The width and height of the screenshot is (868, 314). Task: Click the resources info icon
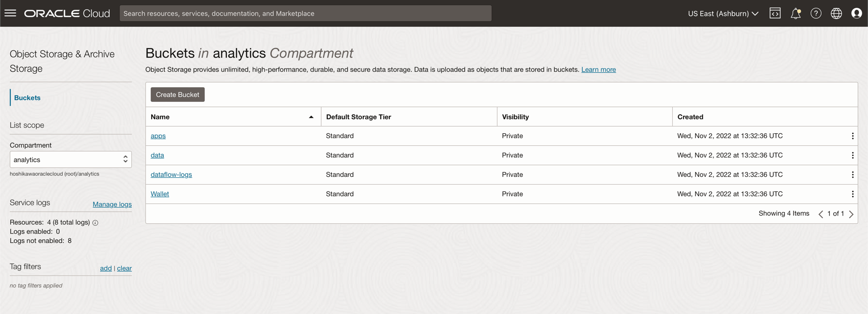(x=95, y=223)
